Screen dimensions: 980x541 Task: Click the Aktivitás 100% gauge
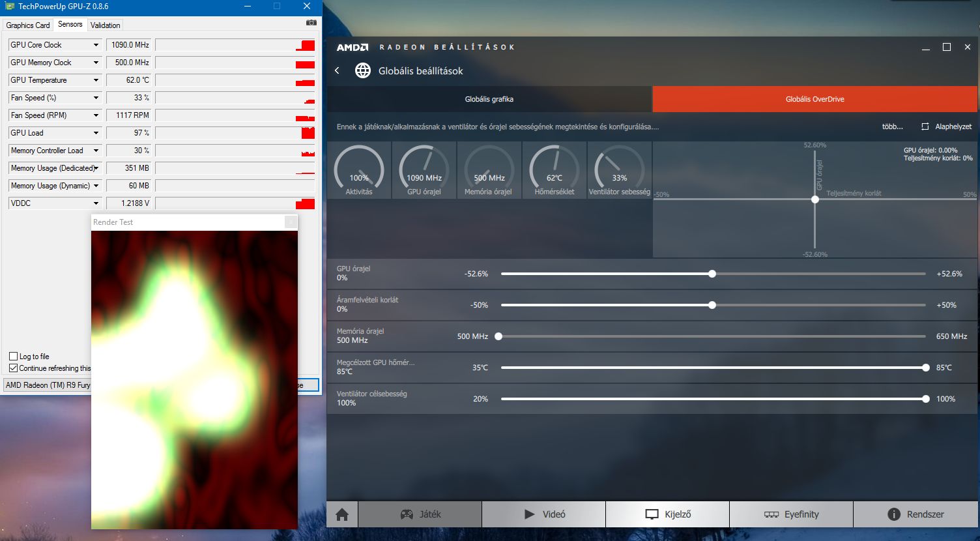tap(359, 170)
